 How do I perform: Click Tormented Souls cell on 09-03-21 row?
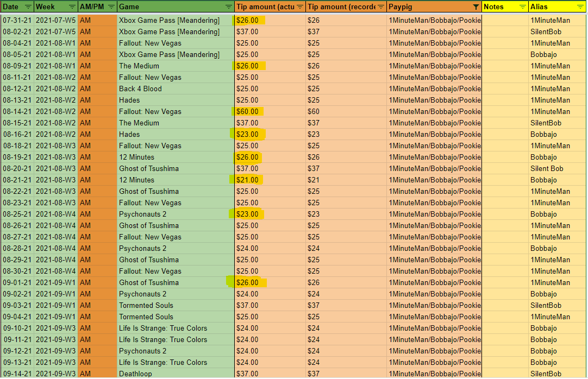176,305
